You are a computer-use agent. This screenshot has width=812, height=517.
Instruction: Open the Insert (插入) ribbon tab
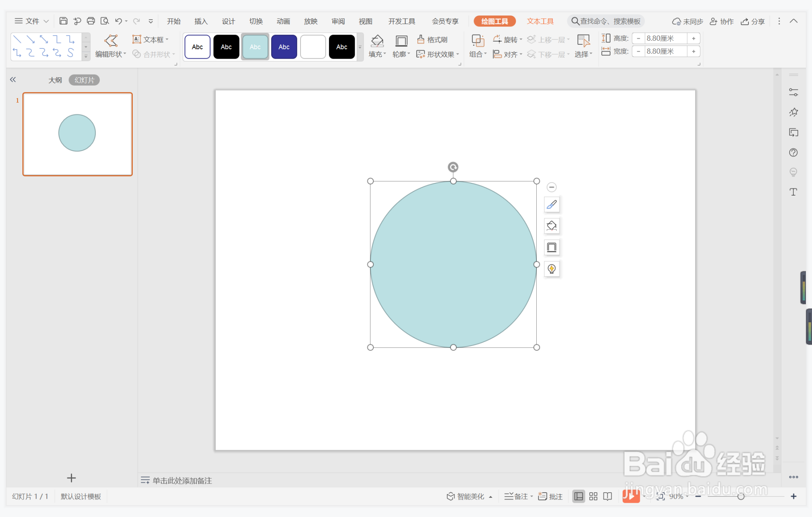coord(201,21)
